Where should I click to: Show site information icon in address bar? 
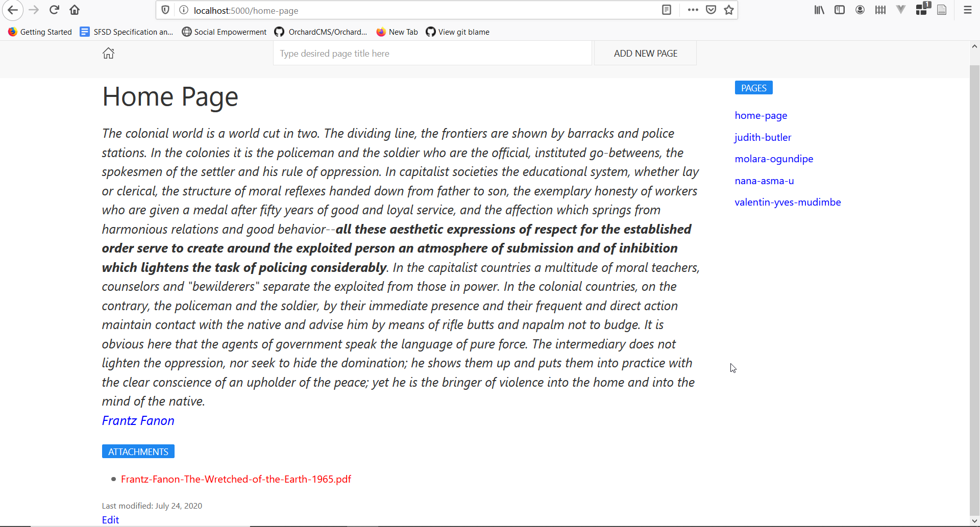[184, 10]
